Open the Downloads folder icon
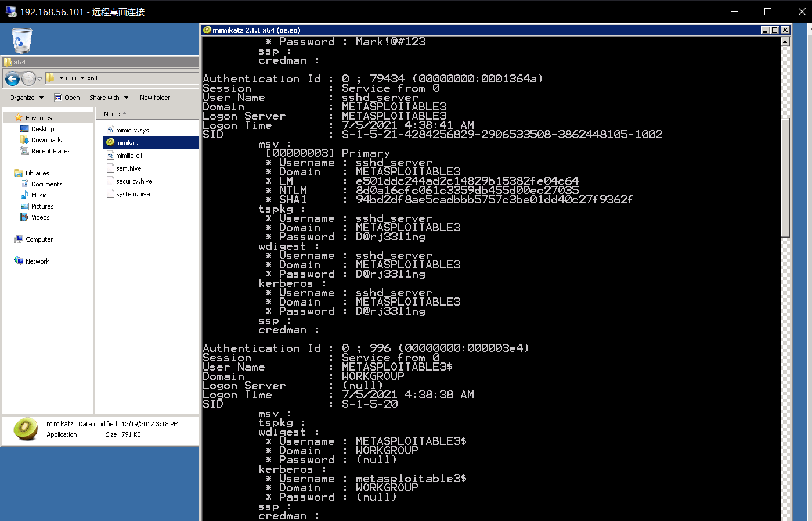 (24, 140)
